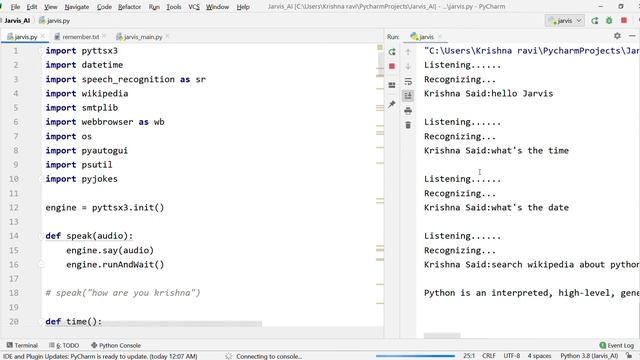Start debugging jarvis with the bug icon

coord(609,20)
